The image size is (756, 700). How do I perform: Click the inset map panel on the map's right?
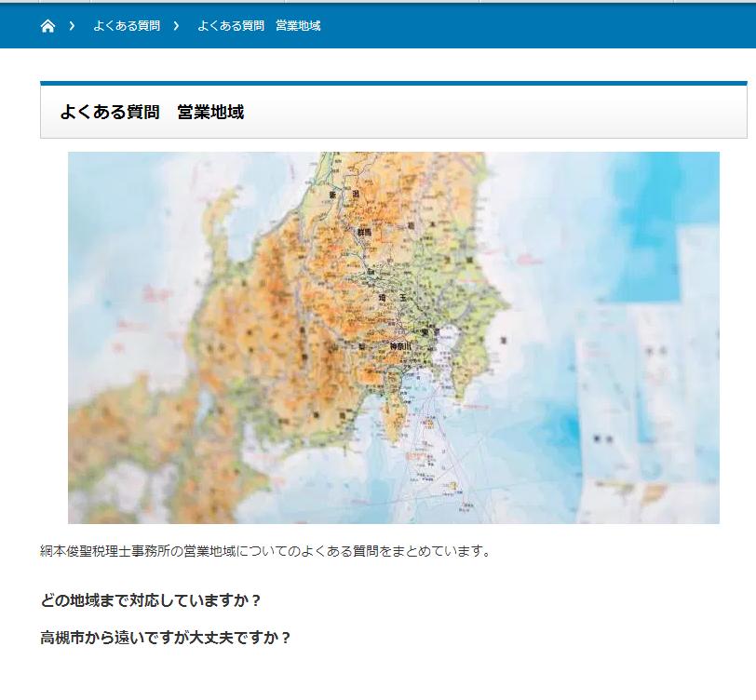pyautogui.click(x=642, y=391)
